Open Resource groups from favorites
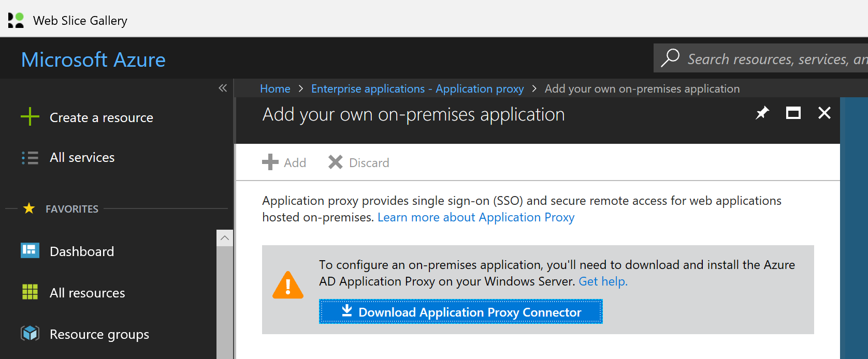 pos(99,335)
